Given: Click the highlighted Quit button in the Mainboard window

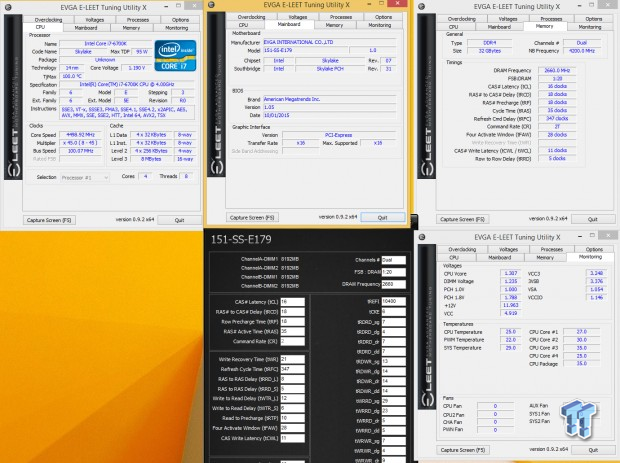Looking at the screenshot, I should pos(382,217).
